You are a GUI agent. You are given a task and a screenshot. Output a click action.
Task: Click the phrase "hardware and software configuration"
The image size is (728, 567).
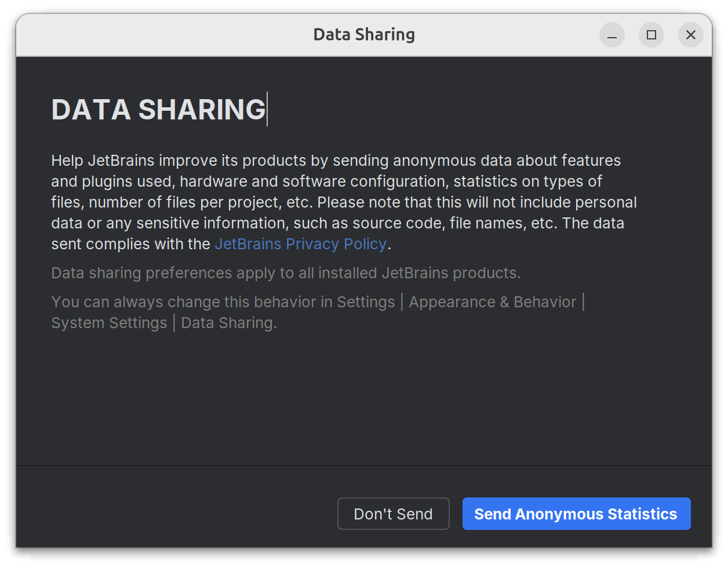coord(314,181)
